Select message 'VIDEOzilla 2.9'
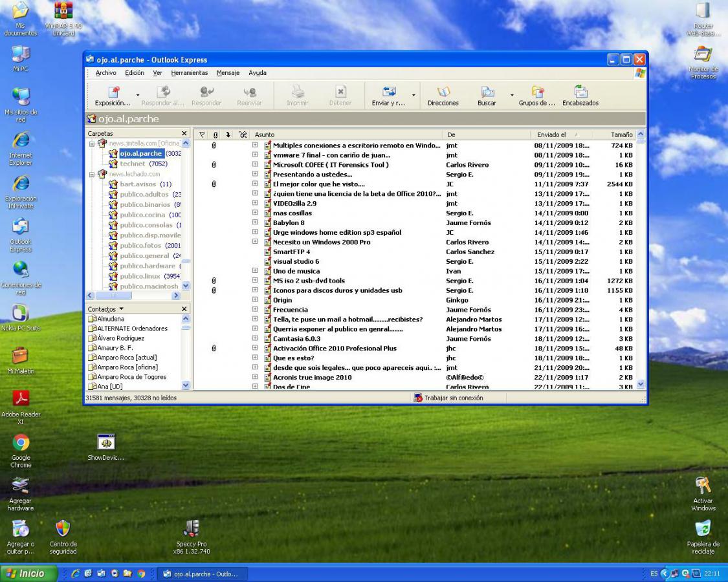Image resolution: width=728 pixels, height=582 pixels. (294, 203)
